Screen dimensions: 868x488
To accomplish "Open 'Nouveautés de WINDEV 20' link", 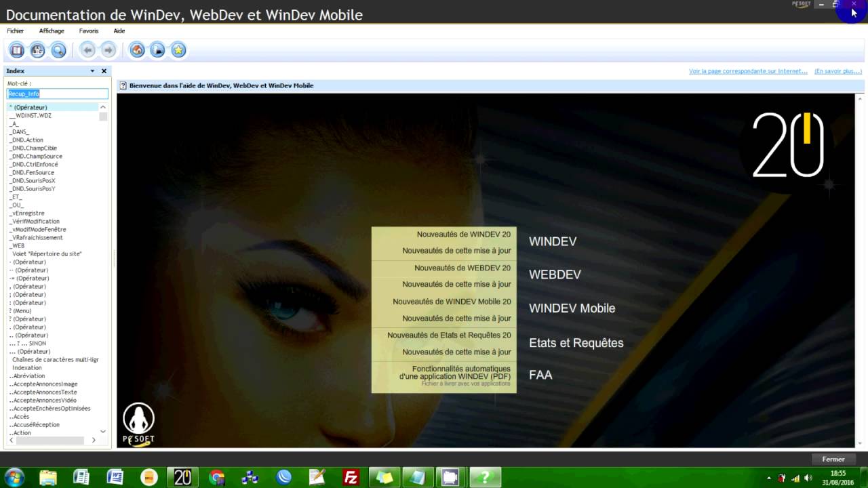I will click(x=464, y=235).
